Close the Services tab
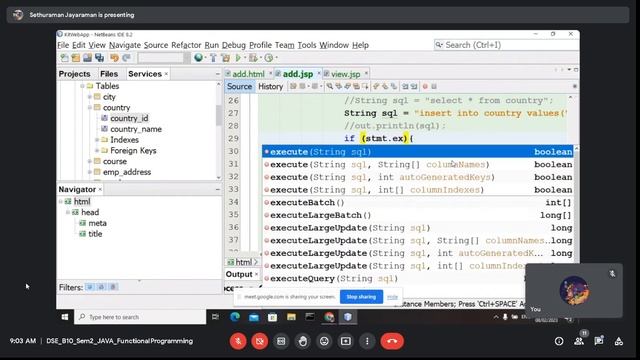The height and width of the screenshot is (360, 640). pyautogui.click(x=166, y=74)
